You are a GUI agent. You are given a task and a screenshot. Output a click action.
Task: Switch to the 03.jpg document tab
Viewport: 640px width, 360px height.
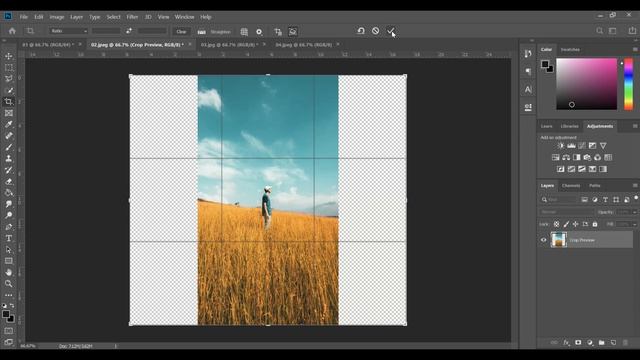(x=229, y=44)
